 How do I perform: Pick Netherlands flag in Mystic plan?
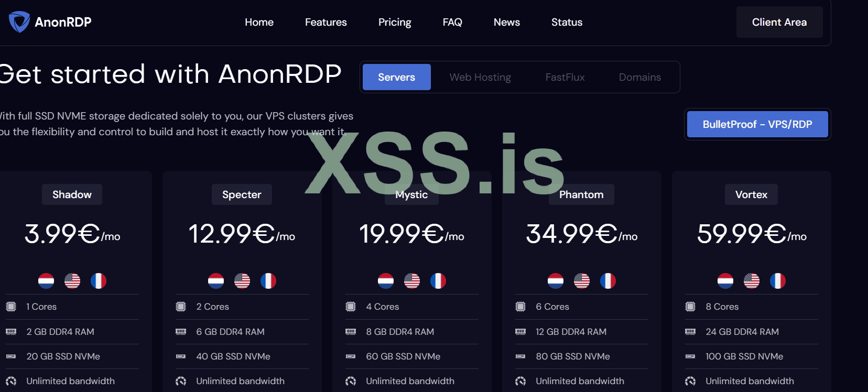click(x=386, y=281)
